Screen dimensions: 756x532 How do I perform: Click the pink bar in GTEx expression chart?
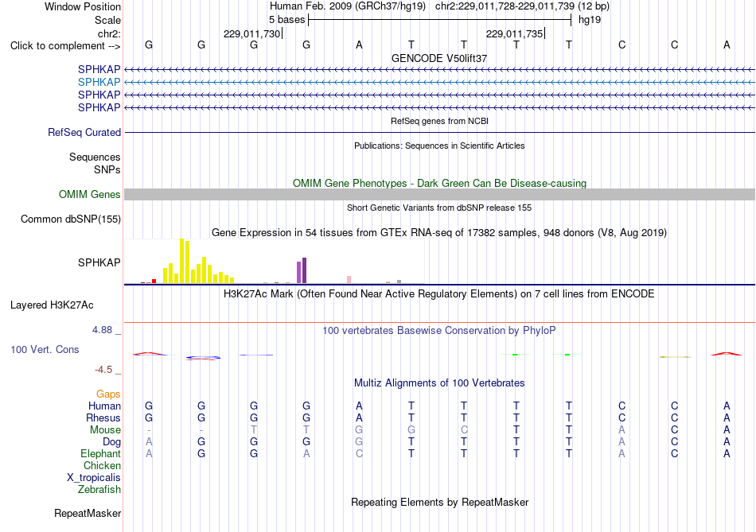click(x=349, y=279)
